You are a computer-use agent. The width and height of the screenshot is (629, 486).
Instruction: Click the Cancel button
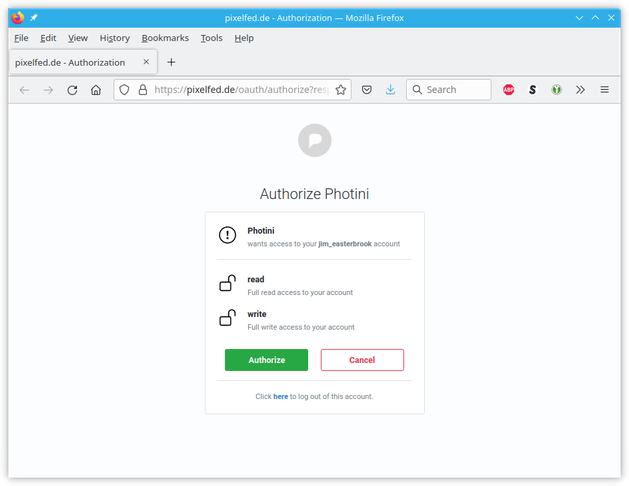pyautogui.click(x=362, y=360)
